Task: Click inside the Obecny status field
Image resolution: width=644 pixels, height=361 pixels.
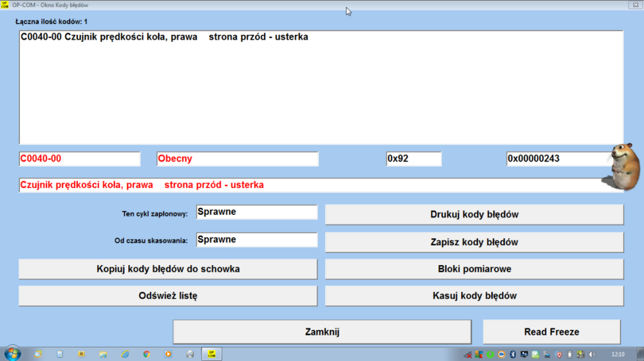Action: [237, 159]
